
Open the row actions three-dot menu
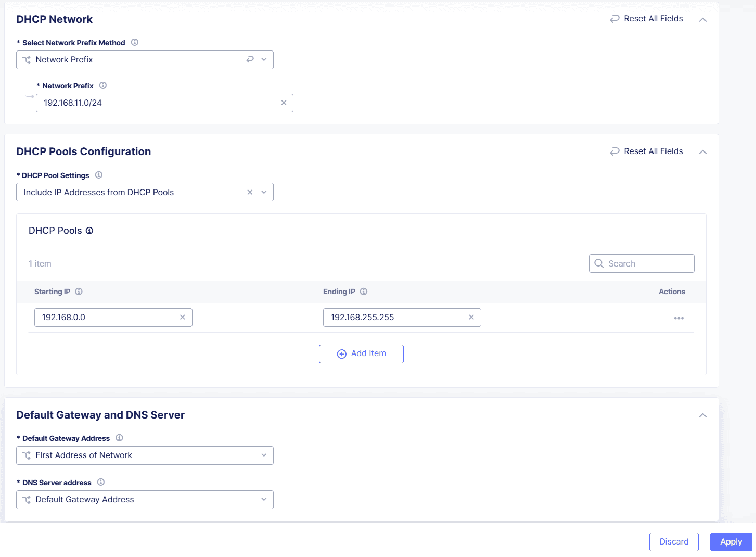pos(678,318)
